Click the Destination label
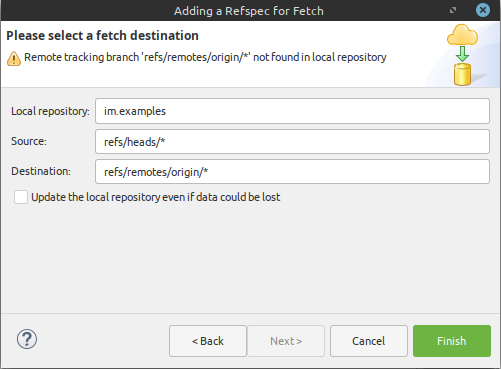 pyautogui.click(x=41, y=171)
